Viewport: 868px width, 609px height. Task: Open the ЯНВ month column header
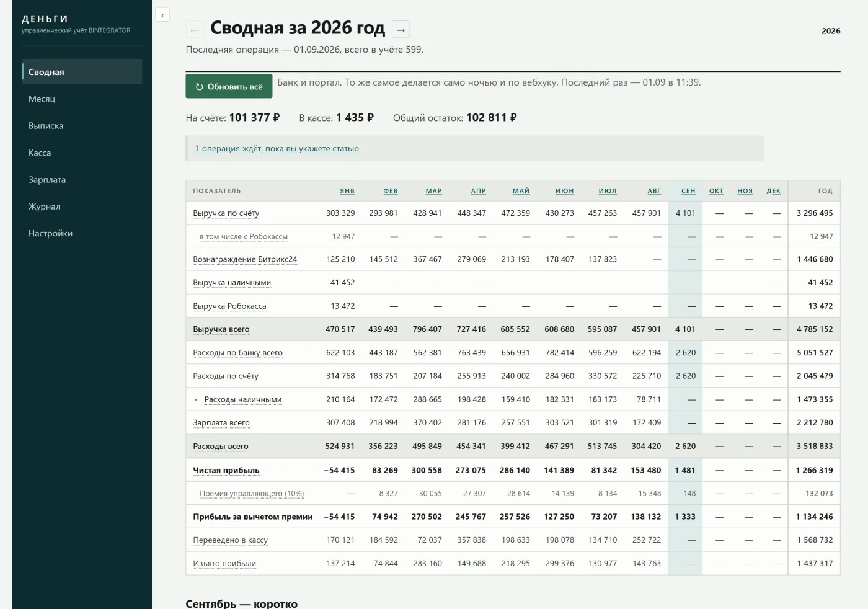click(x=347, y=191)
